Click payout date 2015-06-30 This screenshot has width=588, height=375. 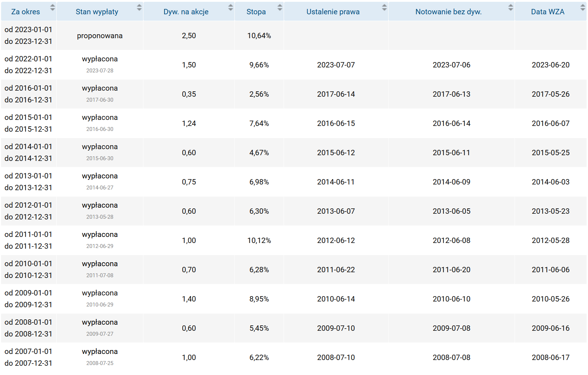(100, 158)
